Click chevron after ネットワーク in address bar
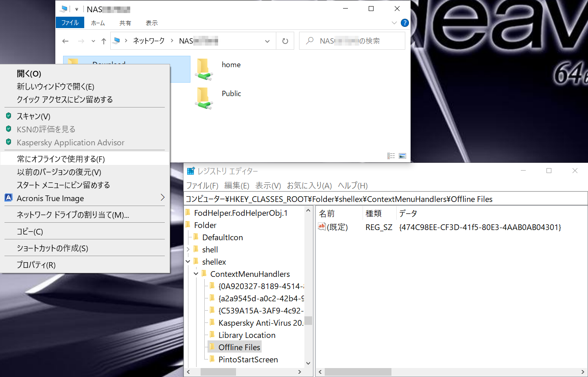Image resolution: width=588 pixels, height=377 pixels. click(x=172, y=41)
